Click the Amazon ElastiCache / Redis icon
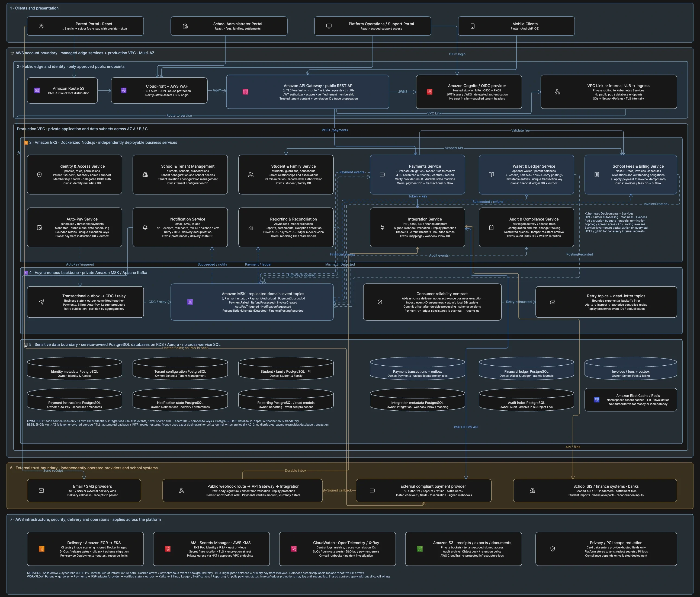 pyautogui.click(x=597, y=400)
